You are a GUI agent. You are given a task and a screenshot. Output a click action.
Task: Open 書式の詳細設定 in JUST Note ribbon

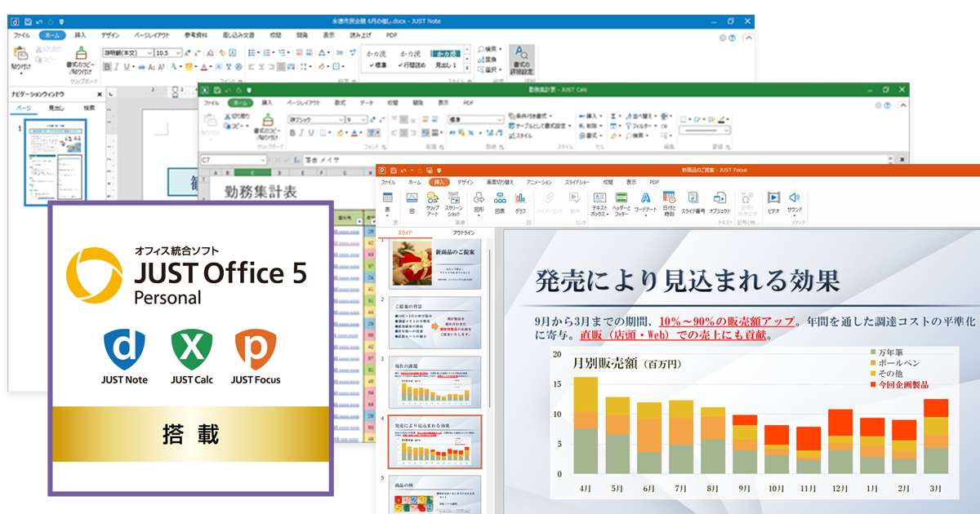(x=522, y=60)
